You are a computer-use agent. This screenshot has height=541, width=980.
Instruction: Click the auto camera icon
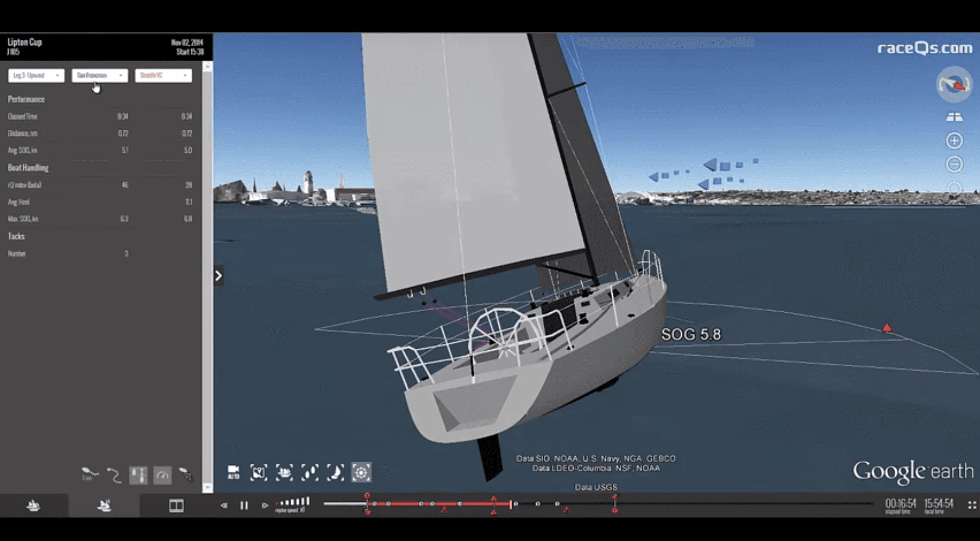click(233, 473)
